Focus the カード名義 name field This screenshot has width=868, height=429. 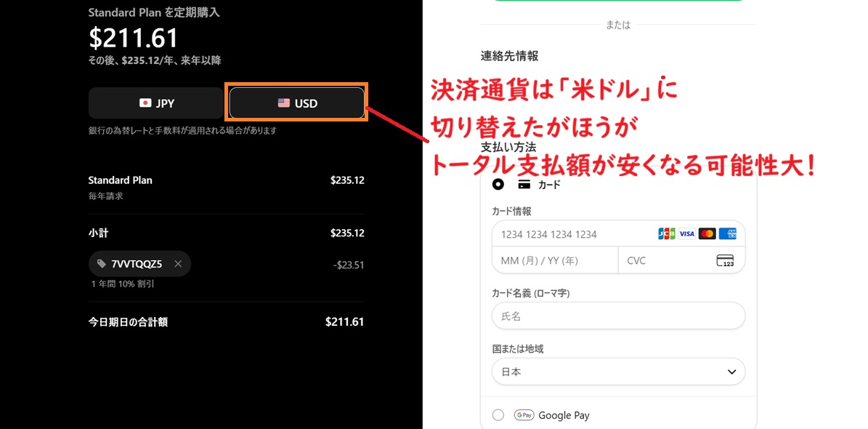tap(618, 316)
